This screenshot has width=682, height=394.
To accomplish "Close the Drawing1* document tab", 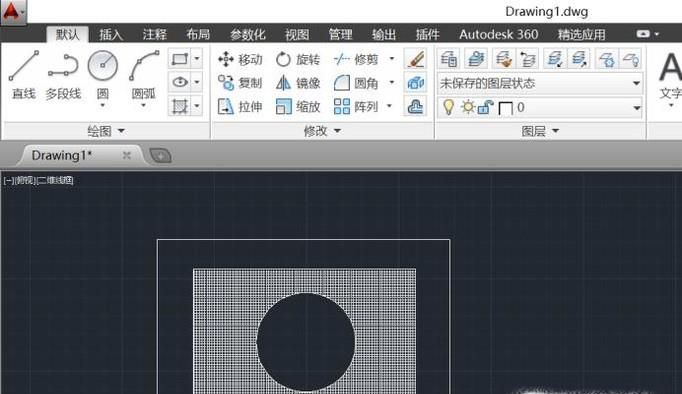I will point(127,155).
